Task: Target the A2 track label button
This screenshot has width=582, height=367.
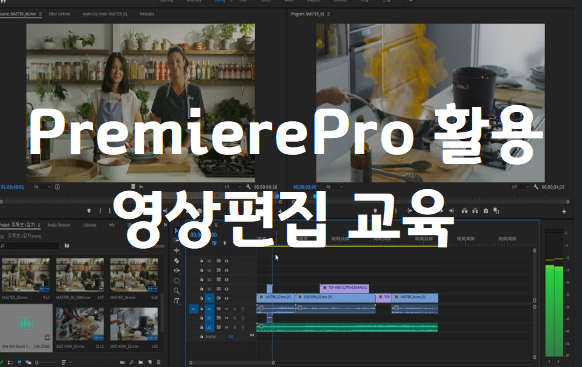Action: (x=209, y=318)
